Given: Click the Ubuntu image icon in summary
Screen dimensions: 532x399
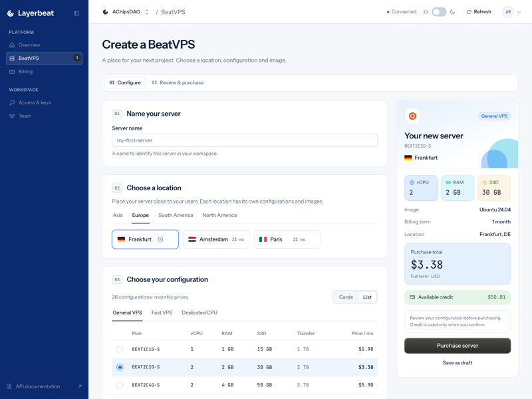Looking at the screenshot, I should tap(412, 116).
